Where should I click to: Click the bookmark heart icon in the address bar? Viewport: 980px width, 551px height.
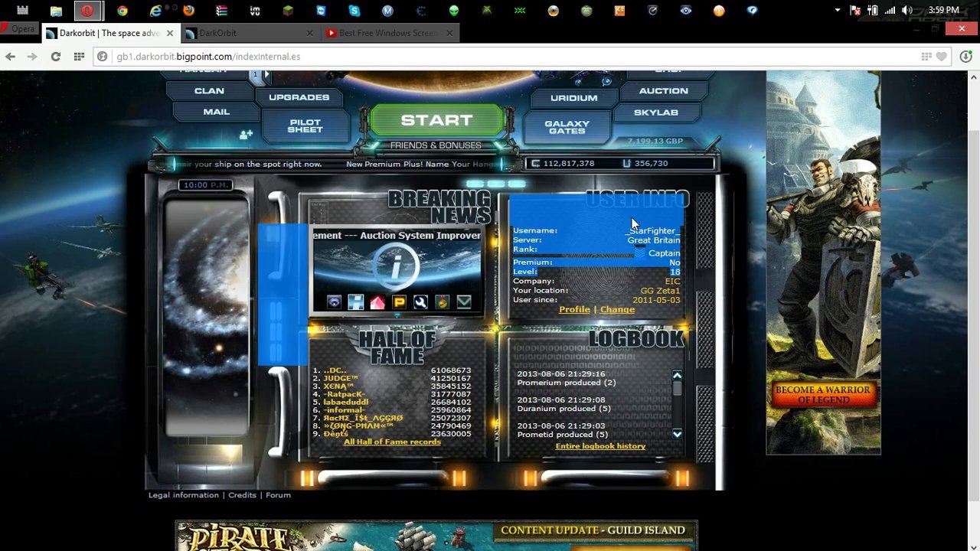tap(942, 57)
